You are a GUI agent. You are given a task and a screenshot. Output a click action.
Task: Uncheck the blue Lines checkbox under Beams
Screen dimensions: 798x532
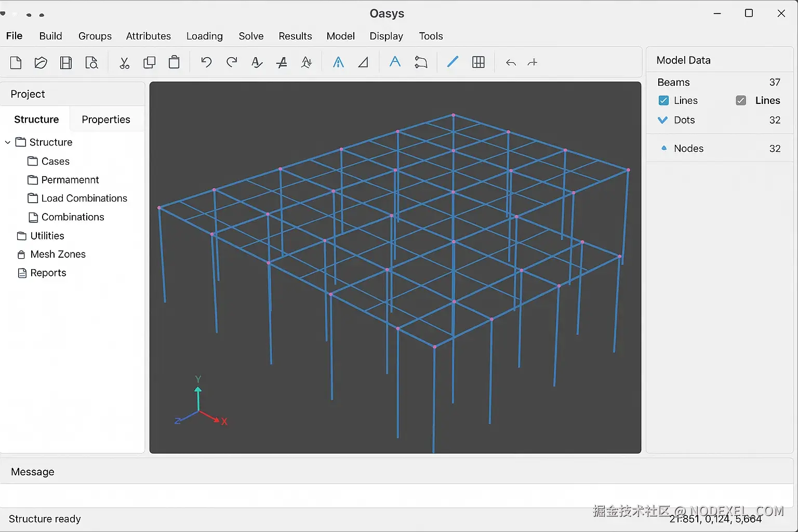[663, 100]
